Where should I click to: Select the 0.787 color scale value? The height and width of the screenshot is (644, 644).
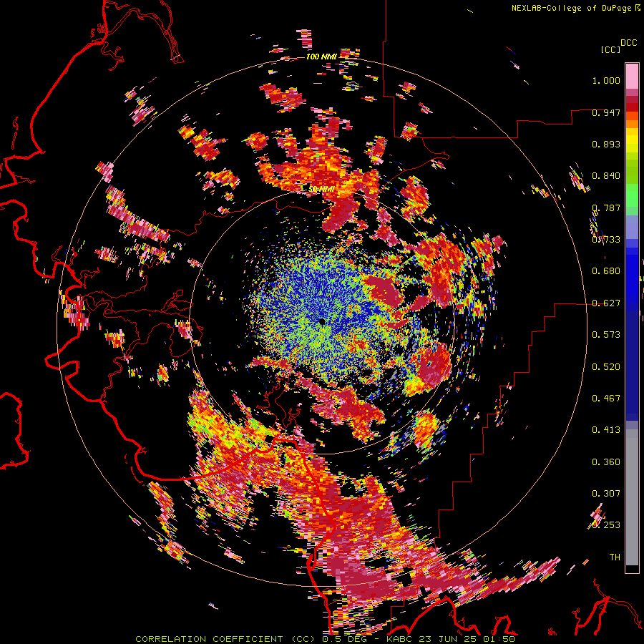click(x=606, y=208)
